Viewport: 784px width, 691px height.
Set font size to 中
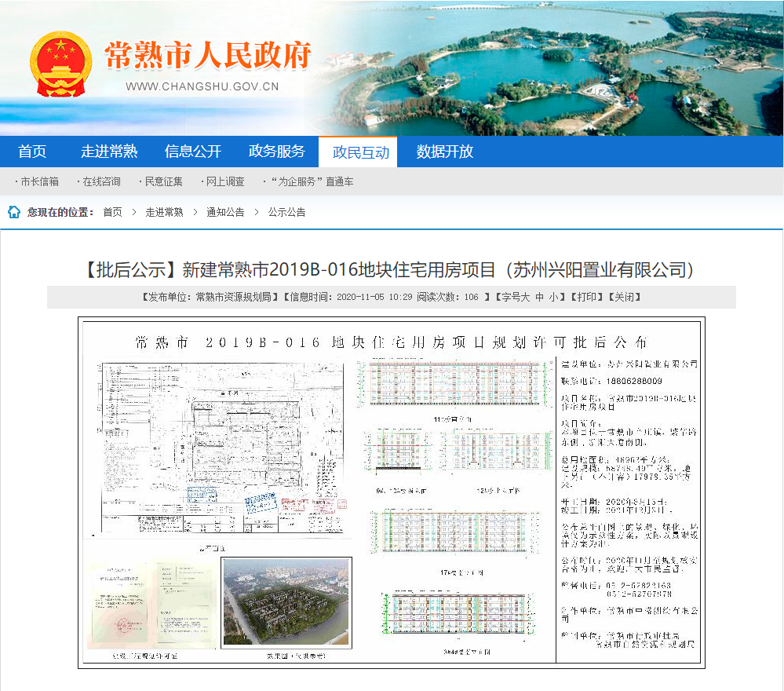[x=539, y=298]
